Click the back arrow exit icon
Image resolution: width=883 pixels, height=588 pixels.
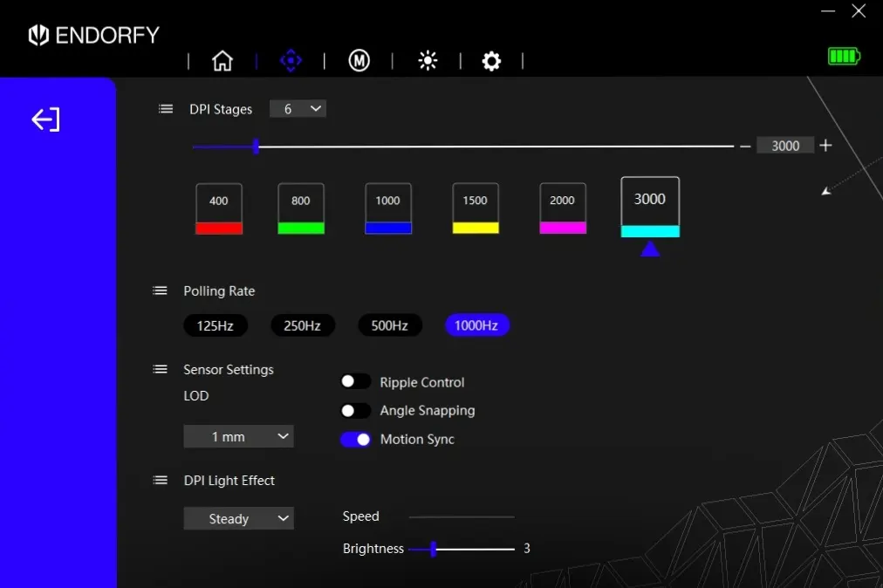tap(45, 120)
